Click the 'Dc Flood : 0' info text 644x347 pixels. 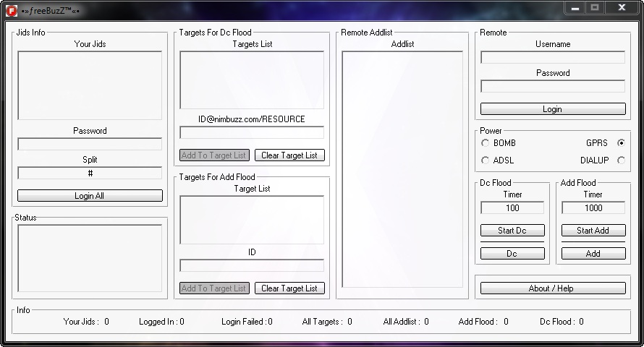pos(562,322)
